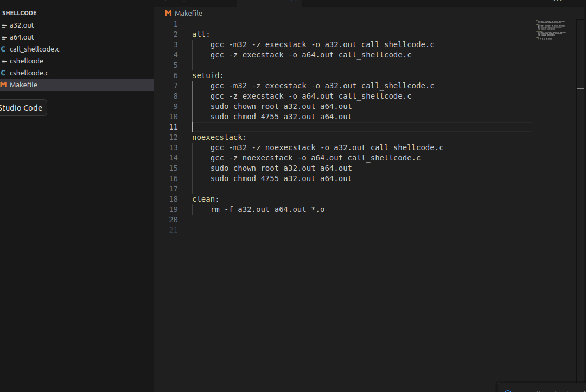The image size is (586, 392).
Task: Click line 9 'sudo chown root a32.out a64.out'
Action: coord(281,106)
